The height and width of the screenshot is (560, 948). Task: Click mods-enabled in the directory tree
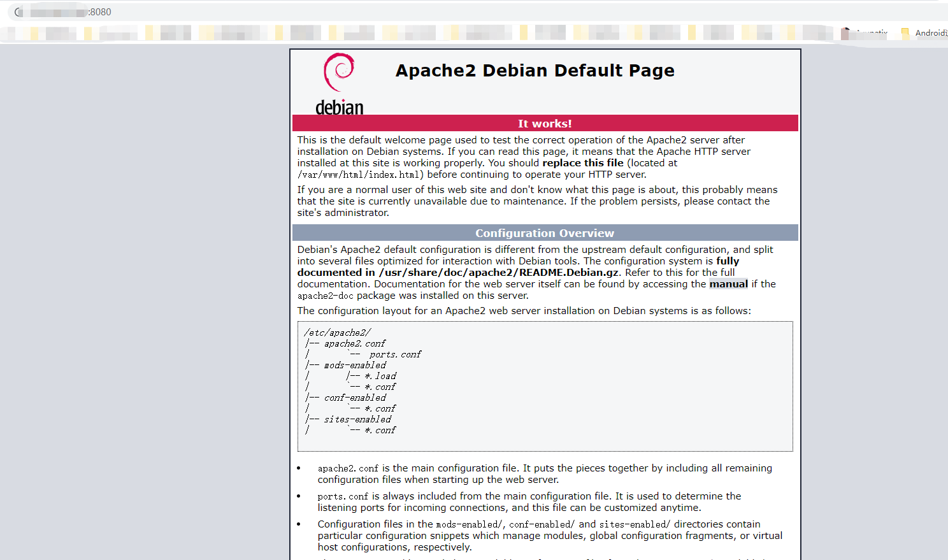point(355,365)
